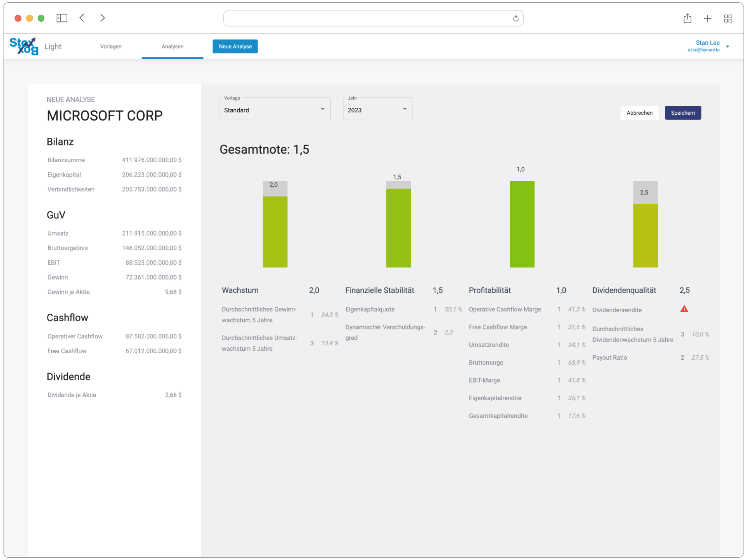The width and height of the screenshot is (747, 560).
Task: Click the page reload icon in the address bar
Action: click(516, 18)
